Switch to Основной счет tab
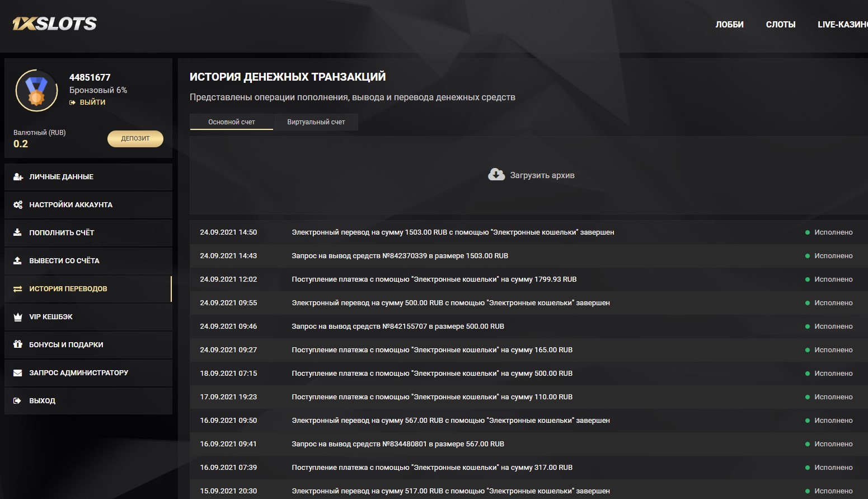 click(x=232, y=122)
